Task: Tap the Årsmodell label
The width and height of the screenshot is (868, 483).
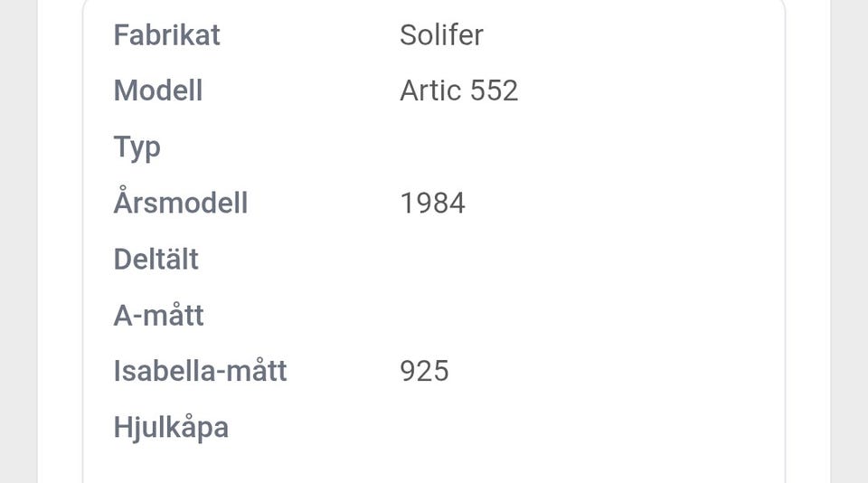Action: point(181,204)
